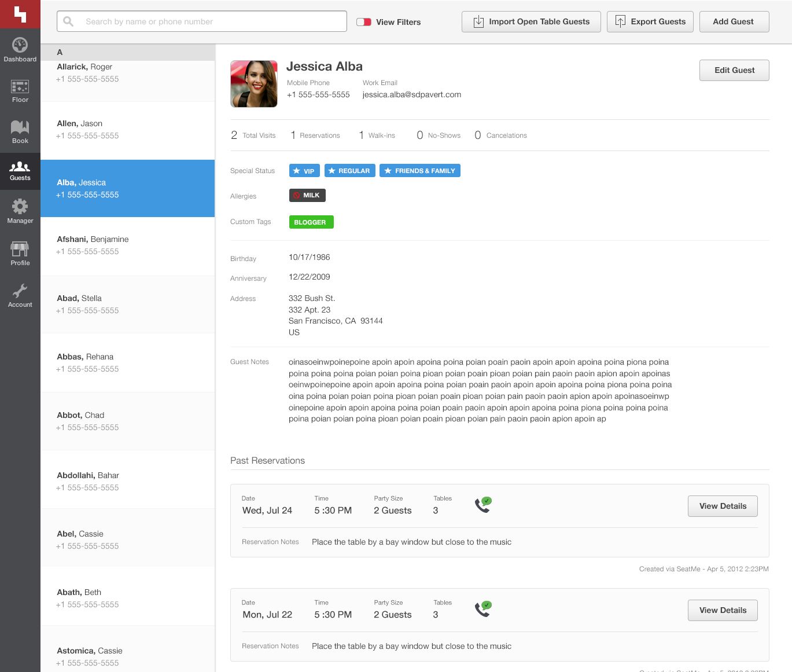View details of Wed, Jul 24 reservation
Viewport: 792px width, 672px height.
(722, 506)
